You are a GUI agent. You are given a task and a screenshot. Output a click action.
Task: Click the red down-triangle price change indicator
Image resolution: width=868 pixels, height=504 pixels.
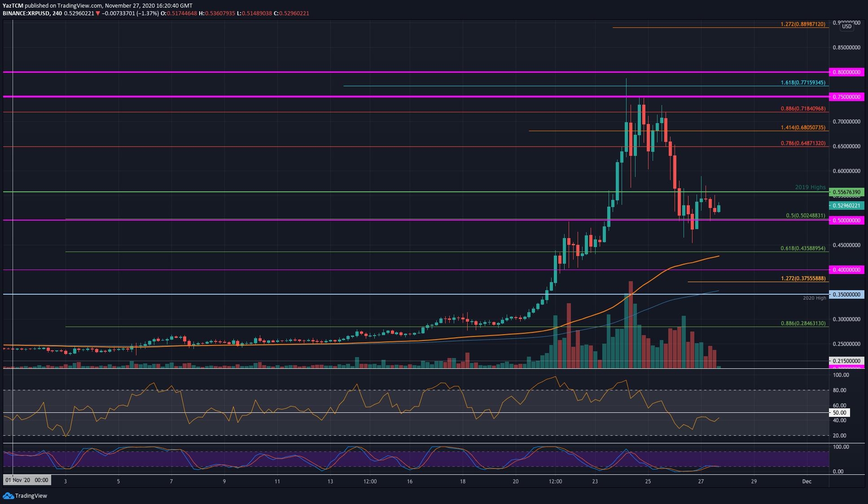97,13
